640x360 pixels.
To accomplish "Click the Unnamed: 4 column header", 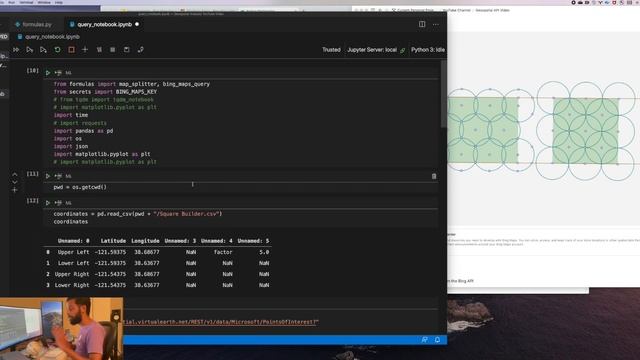I will tap(217, 241).
